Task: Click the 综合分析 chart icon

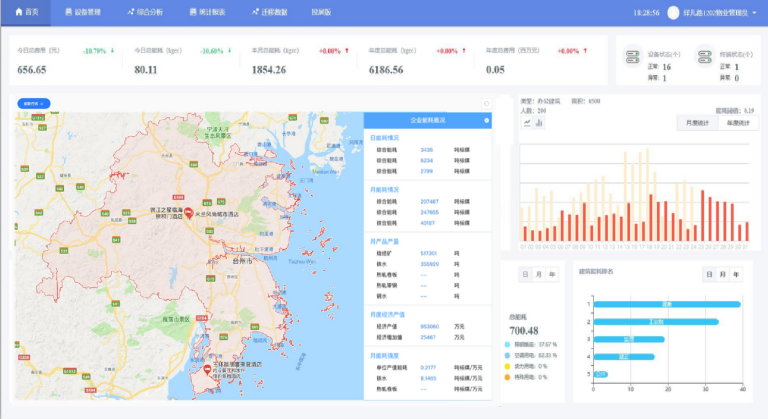Action: [130, 12]
